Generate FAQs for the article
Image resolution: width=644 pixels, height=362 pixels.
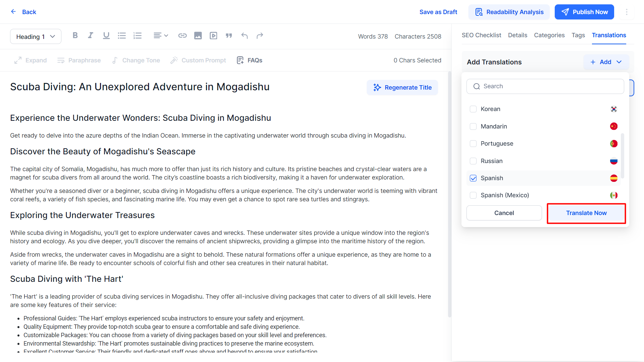(250, 60)
